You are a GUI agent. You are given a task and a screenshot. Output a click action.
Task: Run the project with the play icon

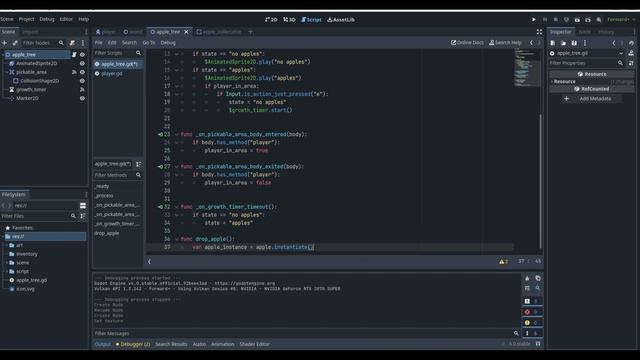[533, 20]
